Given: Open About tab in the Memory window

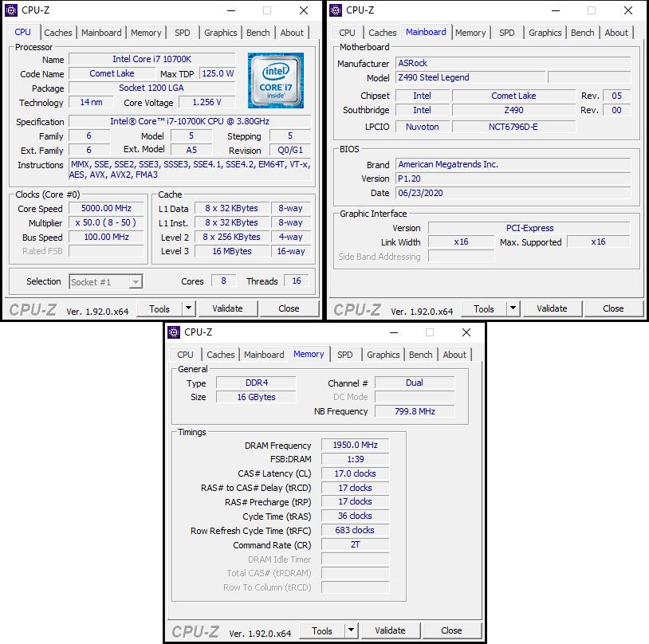Looking at the screenshot, I should (454, 355).
